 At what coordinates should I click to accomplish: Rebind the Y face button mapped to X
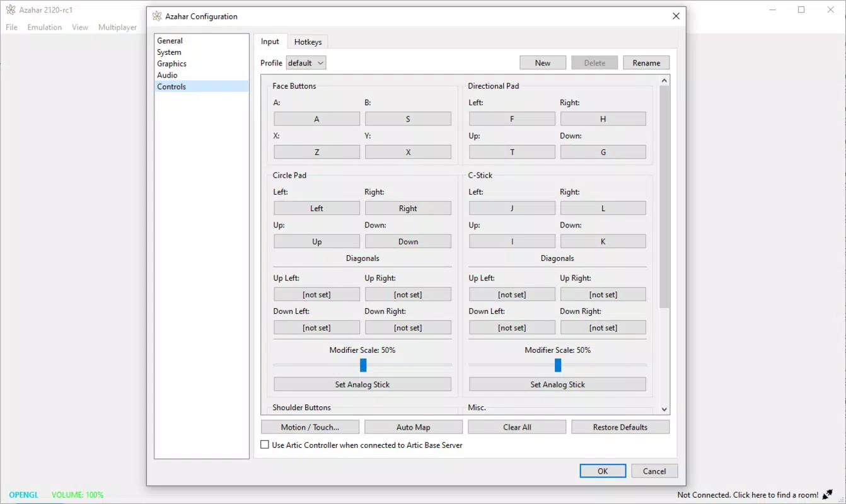click(408, 152)
